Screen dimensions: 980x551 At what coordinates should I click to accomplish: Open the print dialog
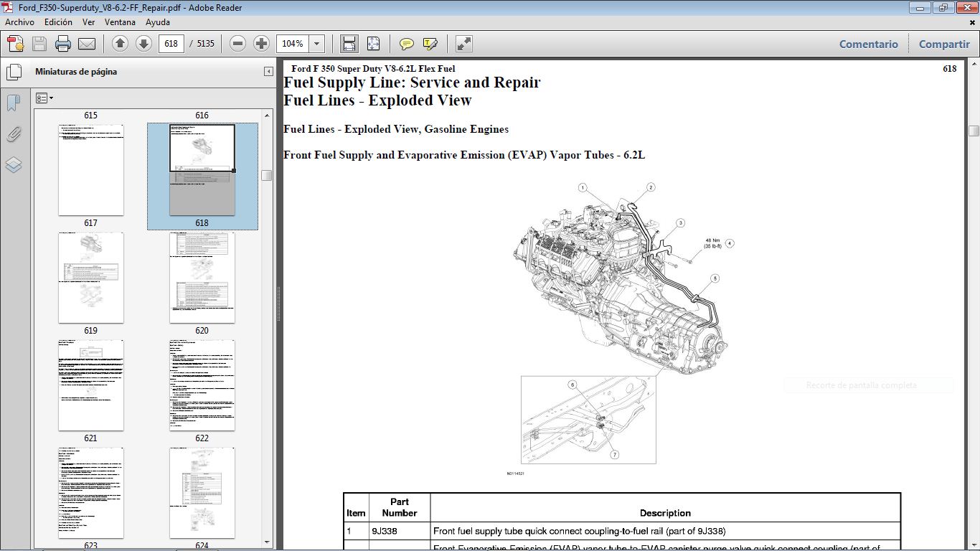pyautogui.click(x=63, y=44)
